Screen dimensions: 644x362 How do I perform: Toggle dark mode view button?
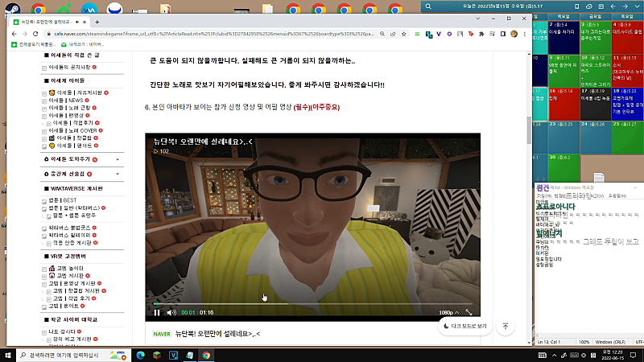click(x=465, y=327)
